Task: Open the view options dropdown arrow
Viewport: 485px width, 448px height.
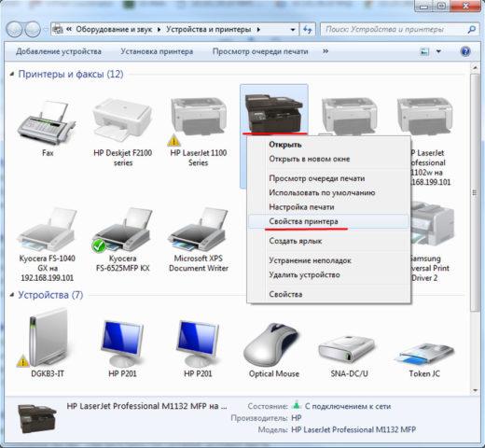Action: [x=438, y=51]
